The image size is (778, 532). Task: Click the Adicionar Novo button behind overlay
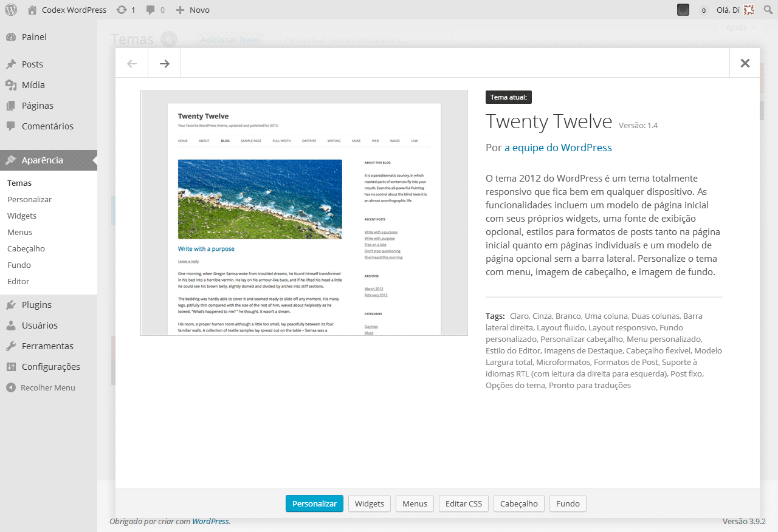[x=230, y=39]
